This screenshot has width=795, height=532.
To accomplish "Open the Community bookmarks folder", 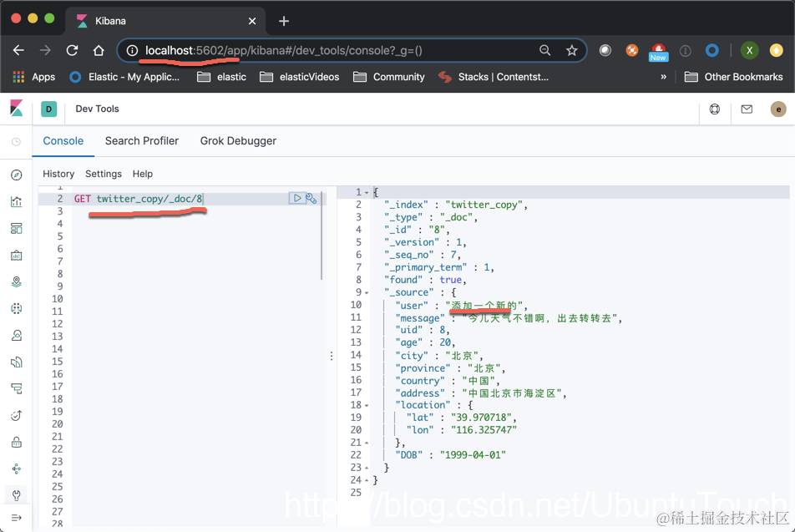I will (389, 77).
